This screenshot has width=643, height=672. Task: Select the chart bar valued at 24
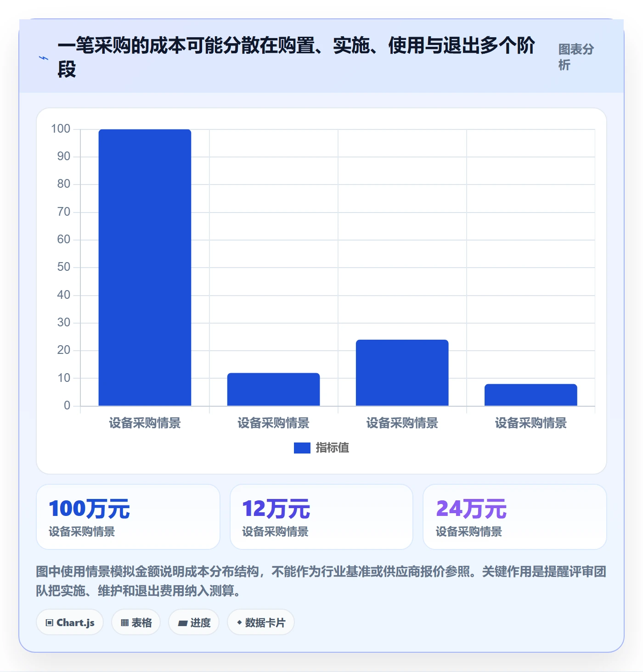pos(402,373)
